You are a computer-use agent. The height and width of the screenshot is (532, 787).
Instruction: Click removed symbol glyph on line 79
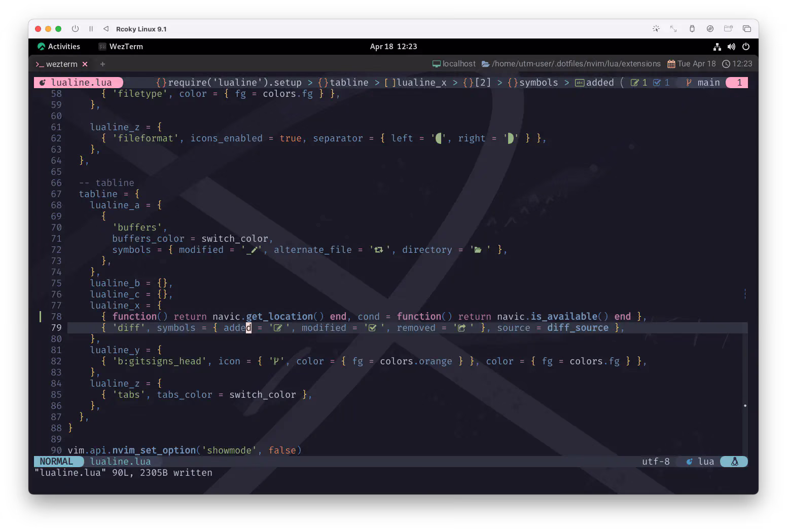click(461, 328)
